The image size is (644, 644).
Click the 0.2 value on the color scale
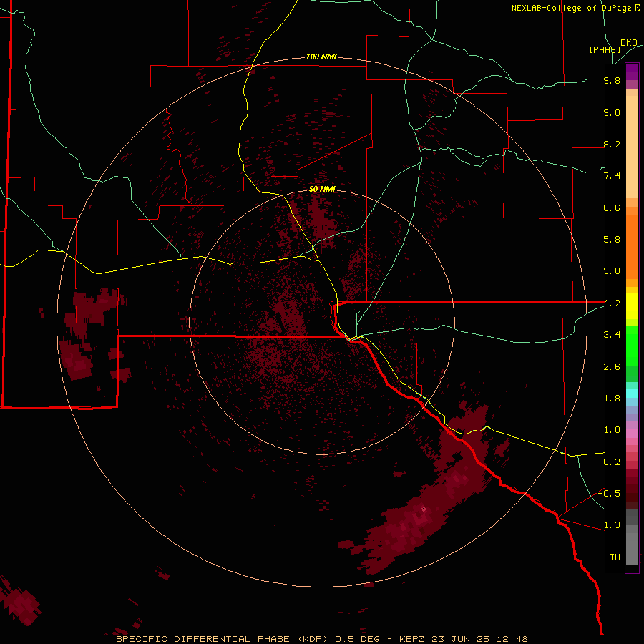[612, 462]
